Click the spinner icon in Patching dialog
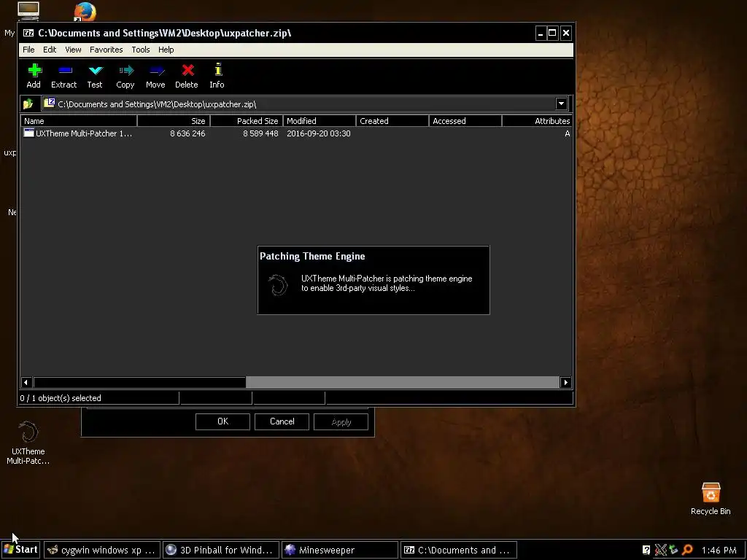The image size is (747, 560). click(277, 285)
